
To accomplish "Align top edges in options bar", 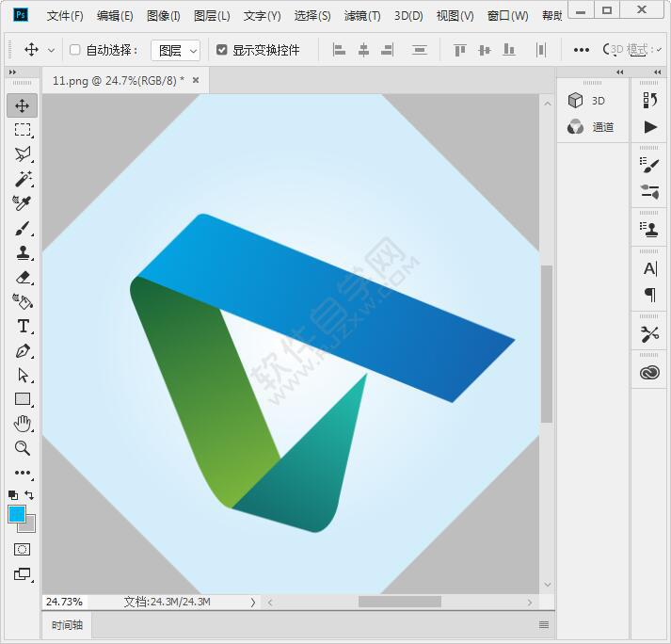I will coord(459,50).
